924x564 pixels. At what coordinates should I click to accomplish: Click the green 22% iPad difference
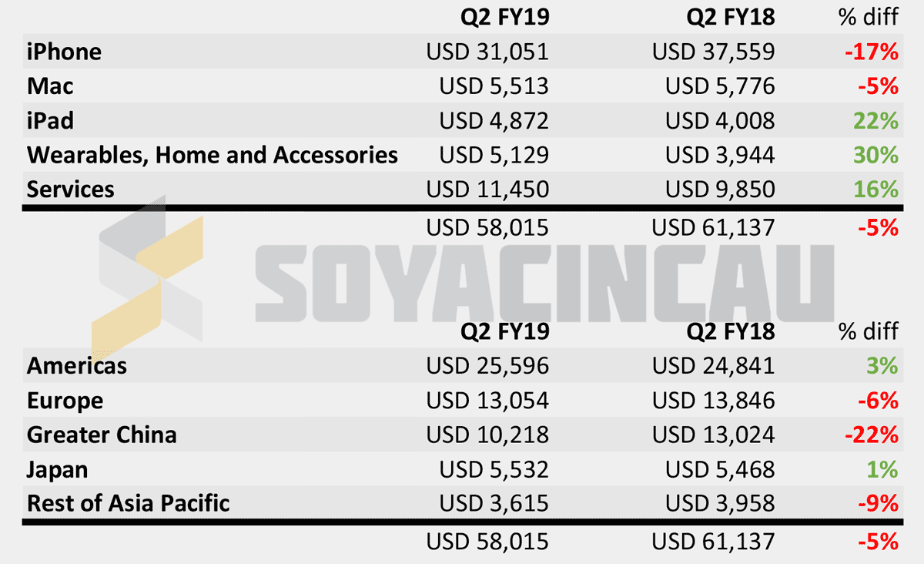point(875,121)
